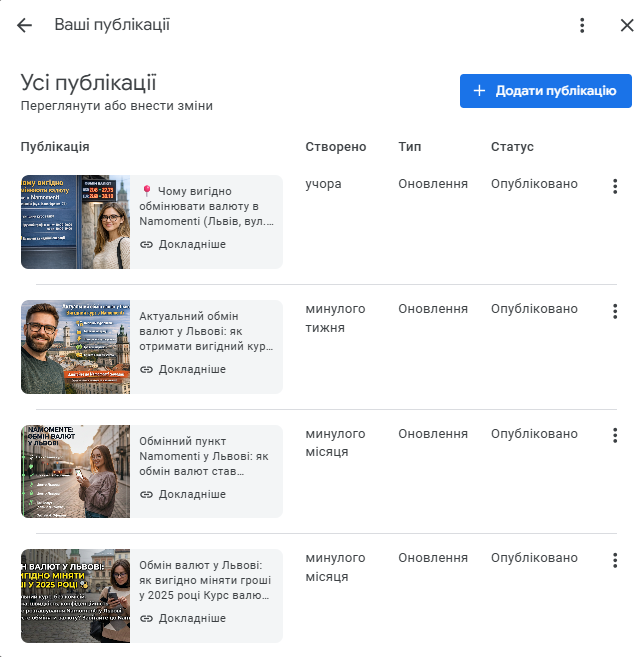Select the post titled Актуальний обмін валют у Львові
Screen dimensions: 637x657
tap(206, 331)
